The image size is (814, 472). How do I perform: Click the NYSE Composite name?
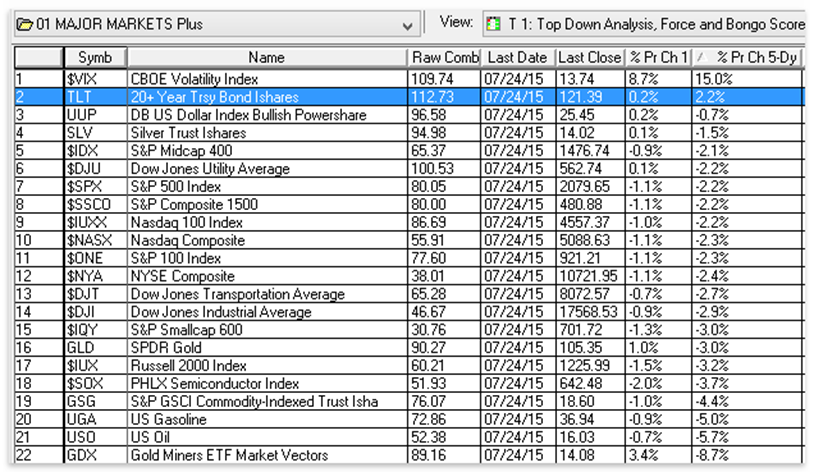(182, 276)
